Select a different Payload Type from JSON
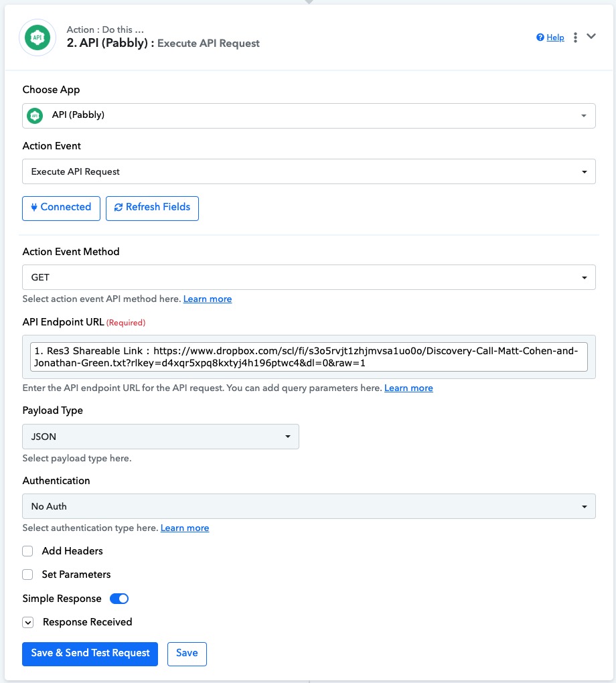This screenshot has height=683, width=616. point(161,437)
